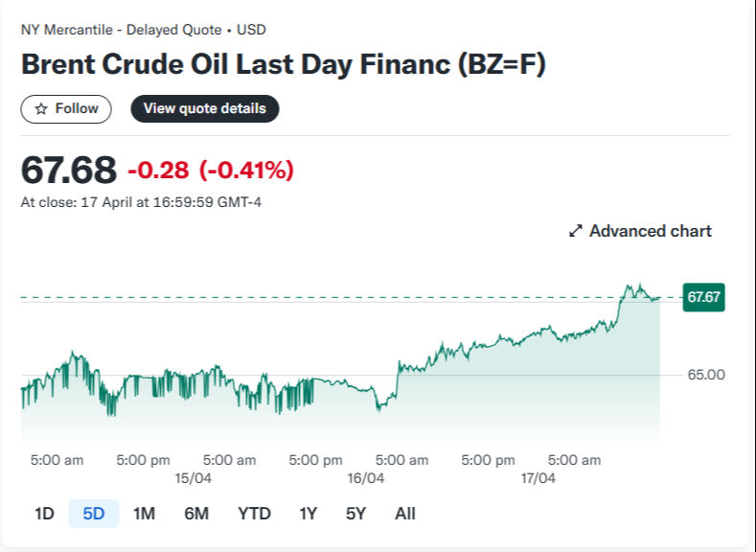Click the Advanced chart expand arrows icon

(576, 231)
